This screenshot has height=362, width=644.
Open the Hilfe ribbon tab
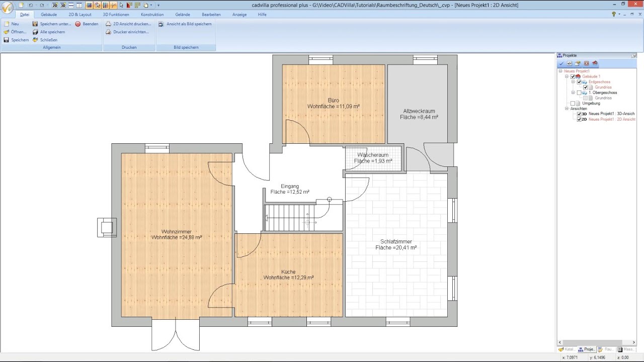[262, 15]
